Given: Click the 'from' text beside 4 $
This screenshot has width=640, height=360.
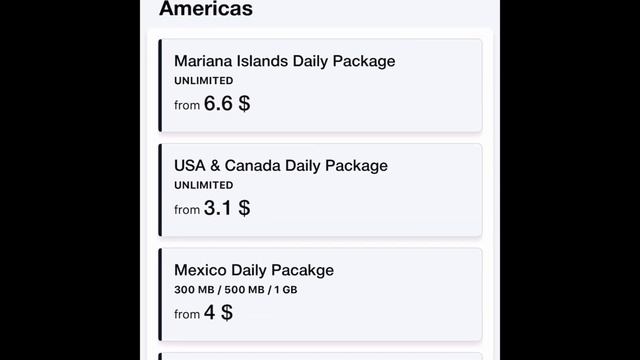Looking at the screenshot, I should click(x=187, y=314).
